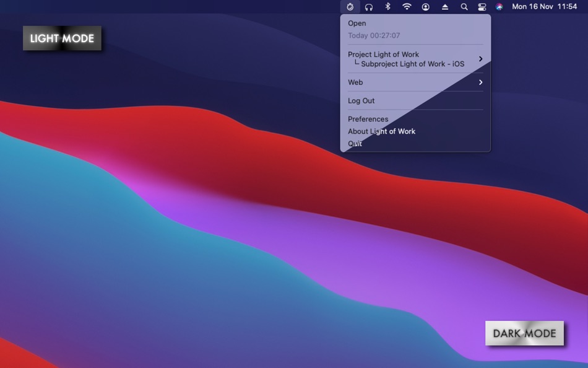Screen dimensions: 588x368
Task: Select the Web menu entry
Action: coord(355,82)
